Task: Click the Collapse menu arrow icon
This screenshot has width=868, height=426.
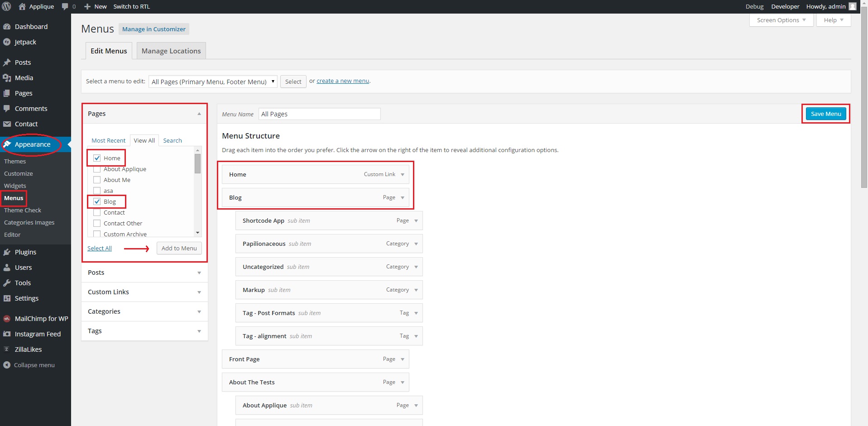Action: 7,365
